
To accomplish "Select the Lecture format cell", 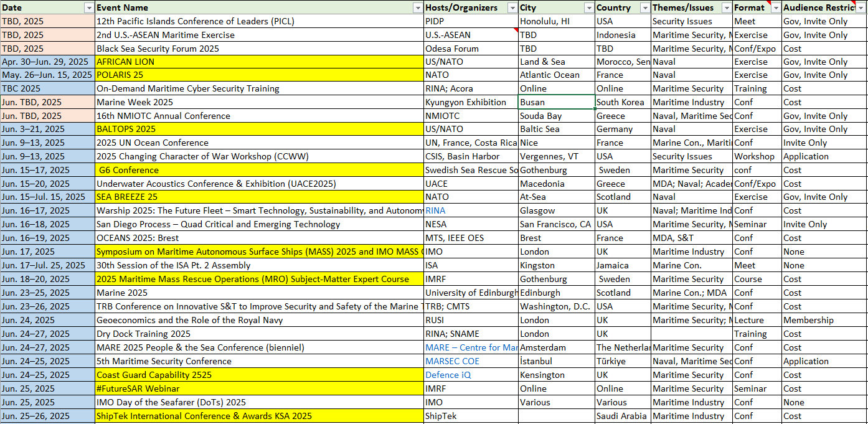I will pyautogui.click(x=757, y=320).
